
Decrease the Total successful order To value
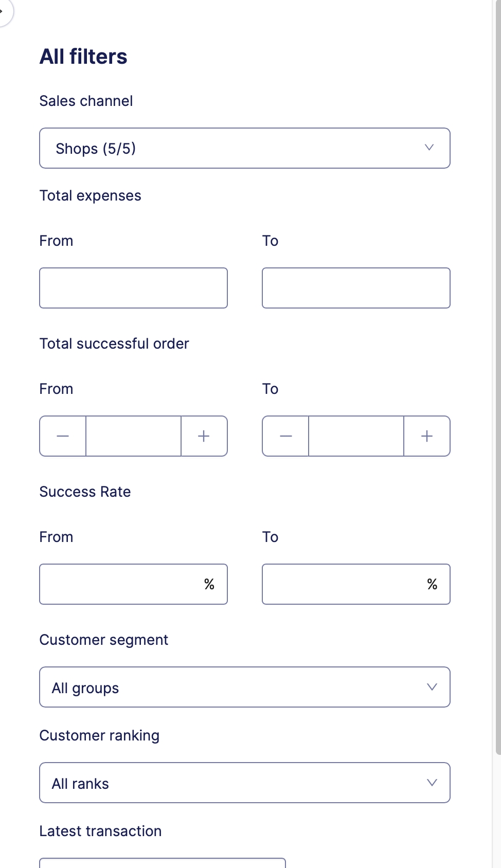pyautogui.click(x=286, y=436)
